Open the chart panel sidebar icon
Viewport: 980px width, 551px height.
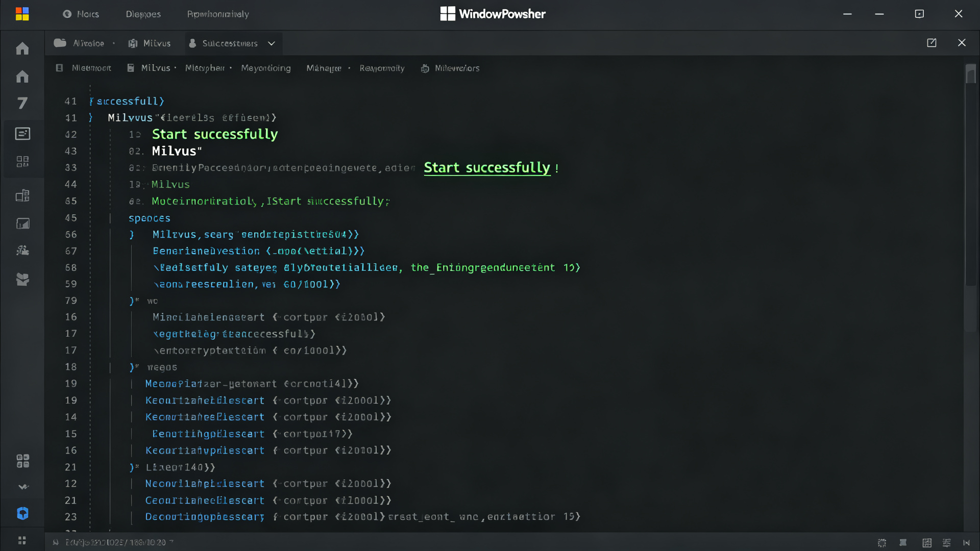pyautogui.click(x=22, y=223)
